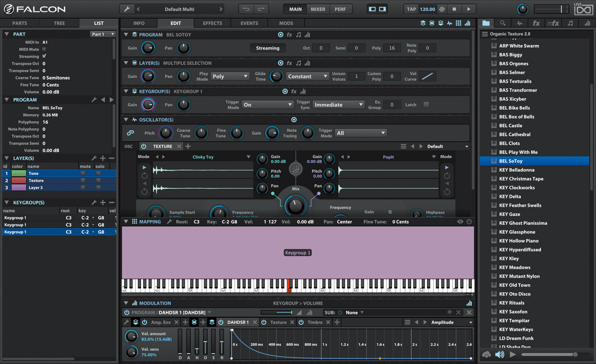Open the Part 1 dropdown
The height and width of the screenshot is (364, 596).
point(103,34)
